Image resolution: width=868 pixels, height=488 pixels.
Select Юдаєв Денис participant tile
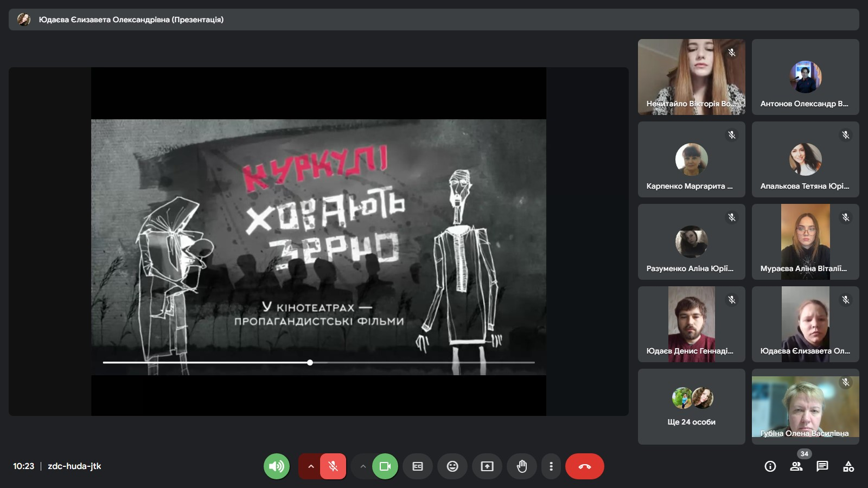point(692,324)
